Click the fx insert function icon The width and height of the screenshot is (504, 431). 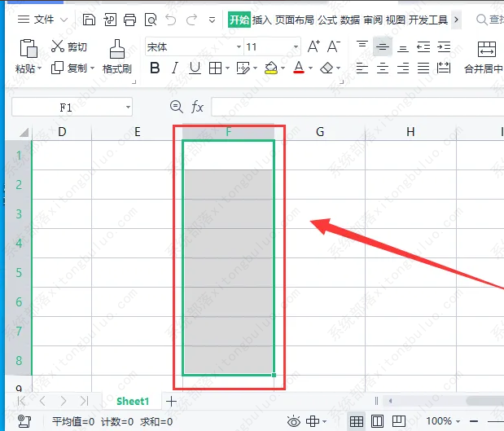(x=197, y=107)
